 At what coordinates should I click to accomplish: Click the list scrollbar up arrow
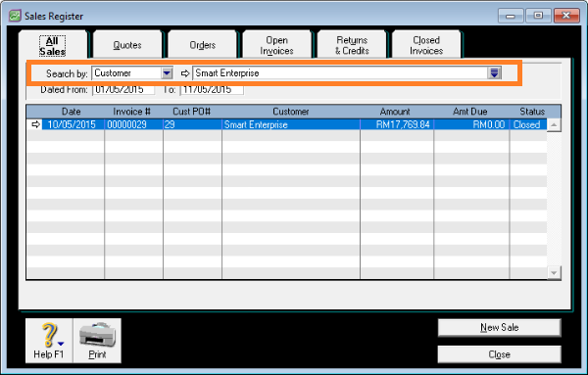click(554, 125)
